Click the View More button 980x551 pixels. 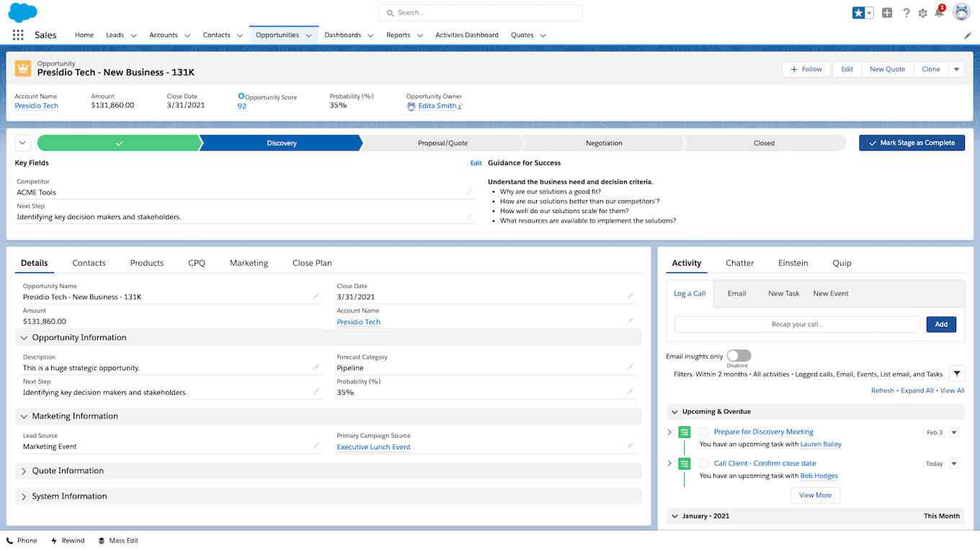tap(815, 496)
